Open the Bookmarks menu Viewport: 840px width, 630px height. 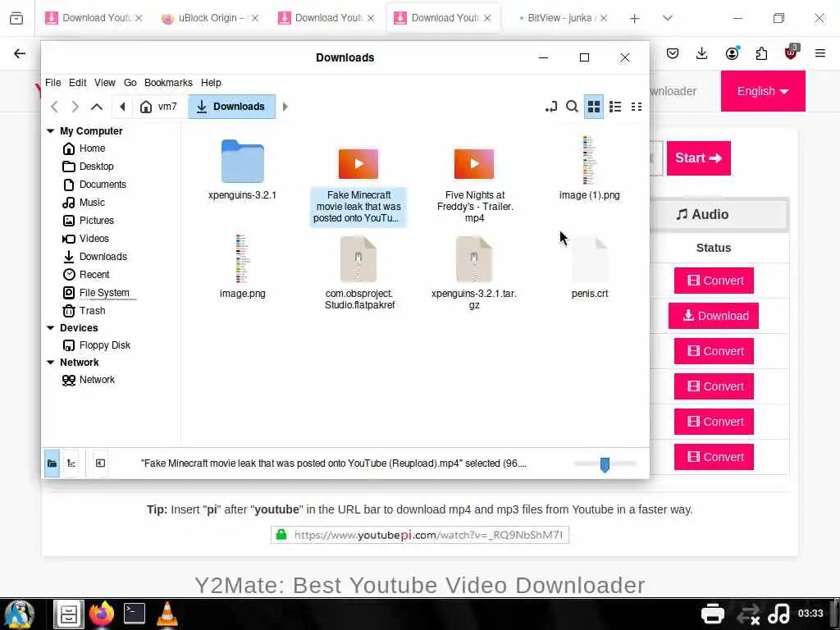[x=168, y=83]
